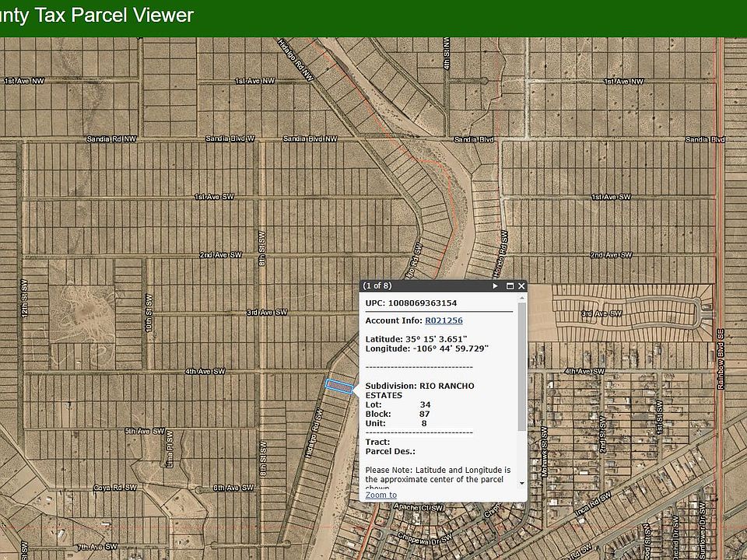Click popup scrollbar up arrow
Screen dimensions: 747x560
tap(522, 299)
